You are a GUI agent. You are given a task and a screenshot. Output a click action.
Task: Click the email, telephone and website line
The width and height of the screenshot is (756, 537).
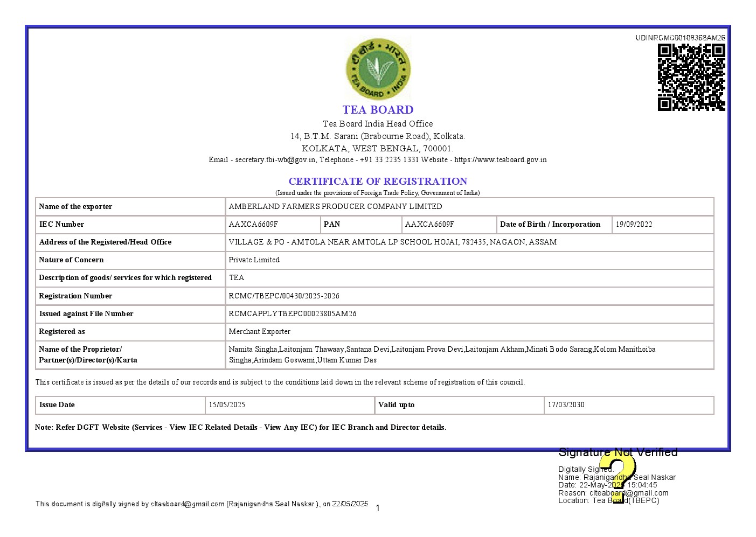coord(378,160)
